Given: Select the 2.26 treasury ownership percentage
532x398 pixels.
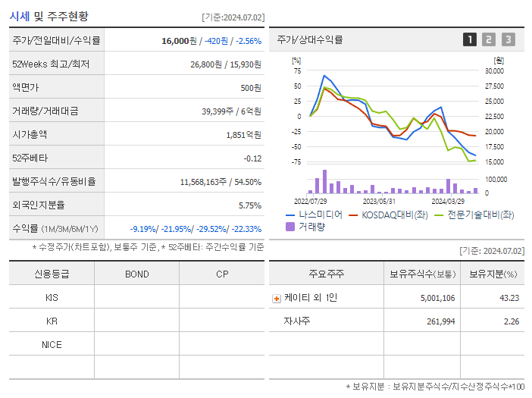Looking at the screenshot, I should 512,321.
